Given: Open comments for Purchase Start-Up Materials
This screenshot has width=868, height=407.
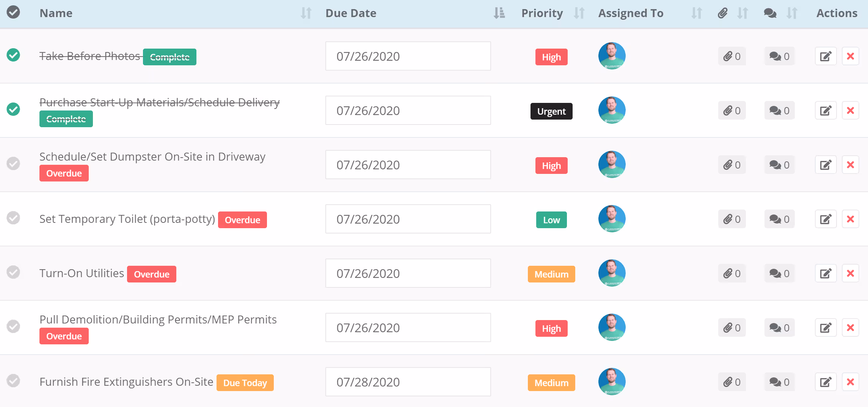Looking at the screenshot, I should click(x=779, y=110).
